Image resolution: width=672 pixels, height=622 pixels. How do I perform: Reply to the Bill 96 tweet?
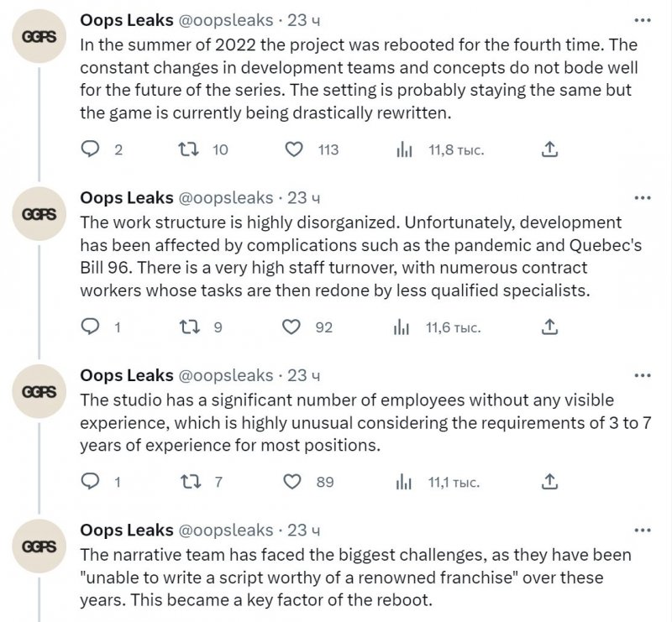tap(91, 327)
